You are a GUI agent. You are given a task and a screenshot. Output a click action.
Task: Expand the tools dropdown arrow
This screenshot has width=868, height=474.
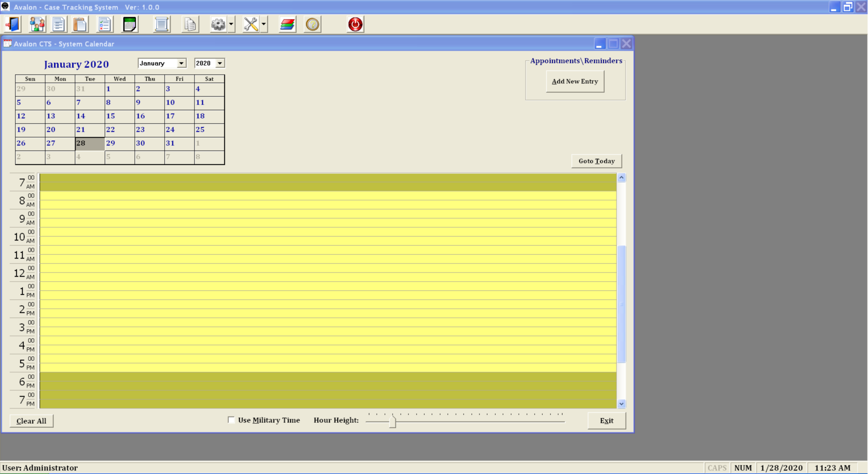(x=264, y=24)
